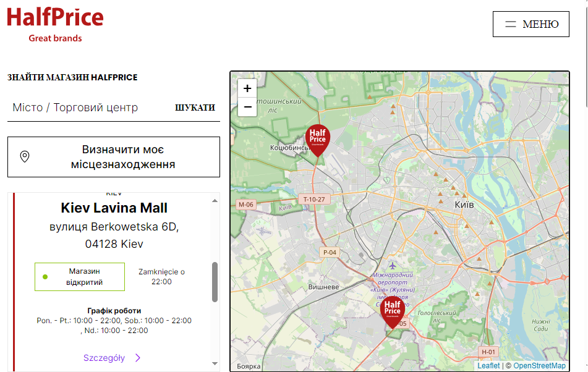The width and height of the screenshot is (588, 372).
Task: Open the Szczegóły details link
Action: (104, 358)
